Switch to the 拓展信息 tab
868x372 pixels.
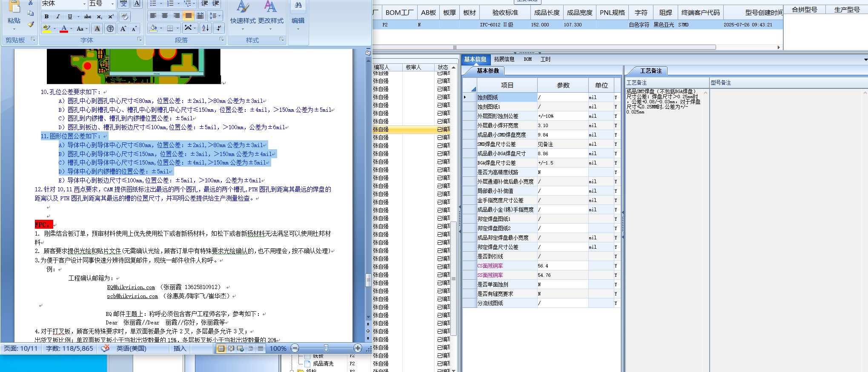[504, 59]
